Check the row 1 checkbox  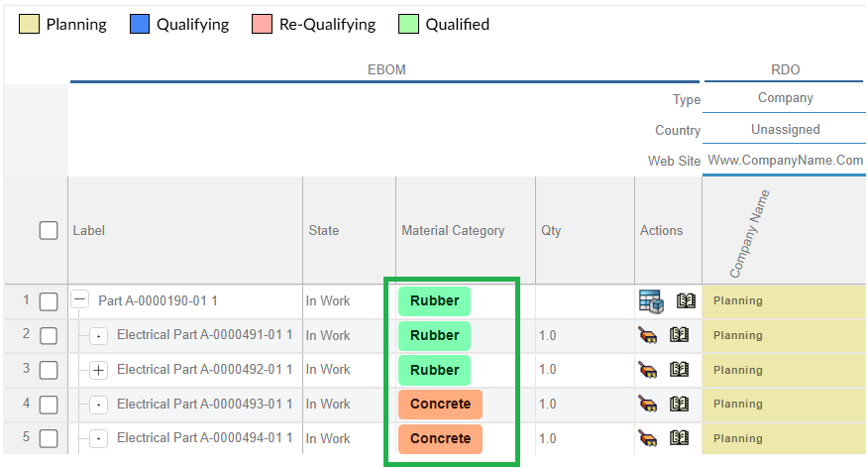[x=49, y=301]
